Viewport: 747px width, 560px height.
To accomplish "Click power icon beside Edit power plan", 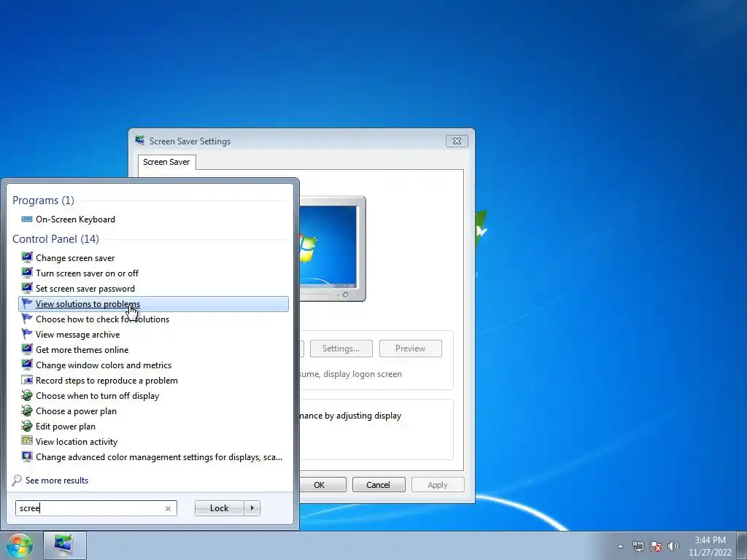I will [x=27, y=426].
